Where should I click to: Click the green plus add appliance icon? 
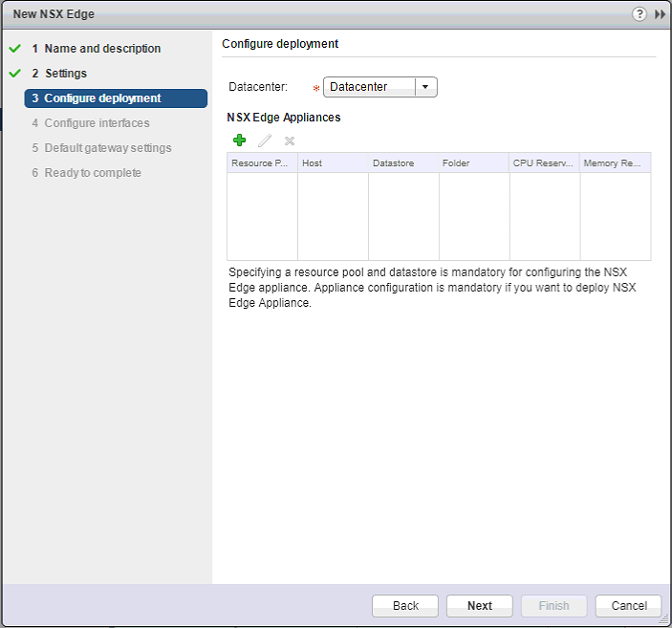pyautogui.click(x=239, y=141)
